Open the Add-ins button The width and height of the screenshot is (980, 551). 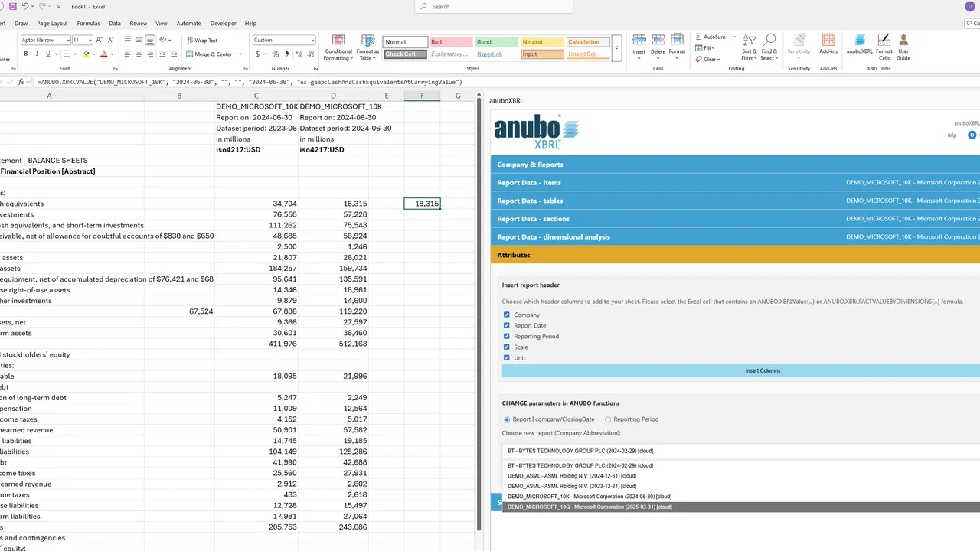click(828, 44)
